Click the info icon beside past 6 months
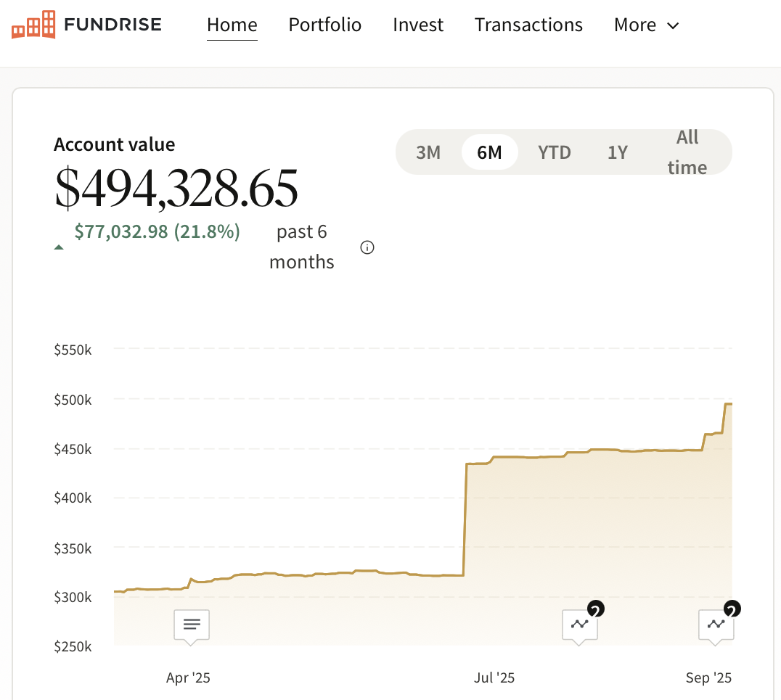 [x=367, y=247]
